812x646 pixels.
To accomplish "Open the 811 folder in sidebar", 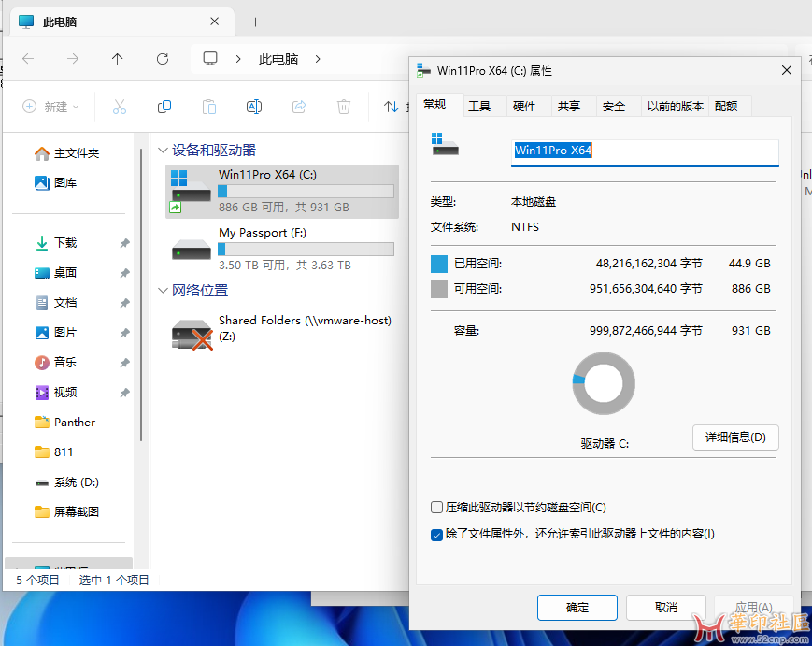I will coord(53,452).
